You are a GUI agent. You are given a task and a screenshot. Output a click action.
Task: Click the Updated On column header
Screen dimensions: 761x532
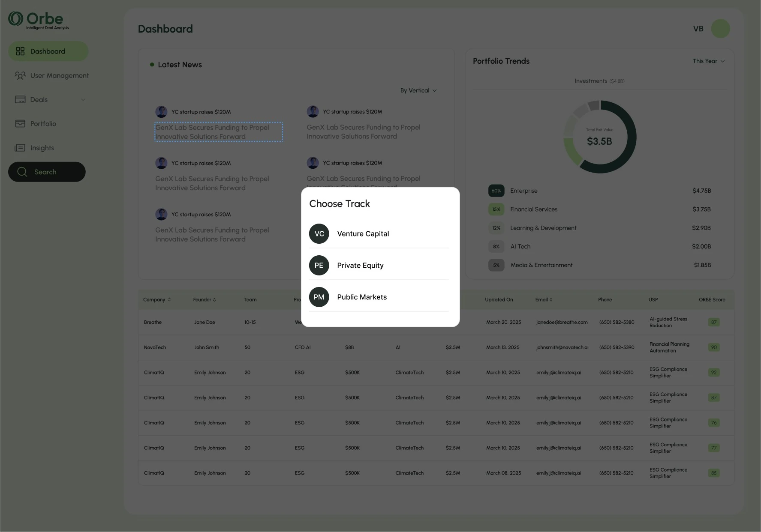(499, 300)
